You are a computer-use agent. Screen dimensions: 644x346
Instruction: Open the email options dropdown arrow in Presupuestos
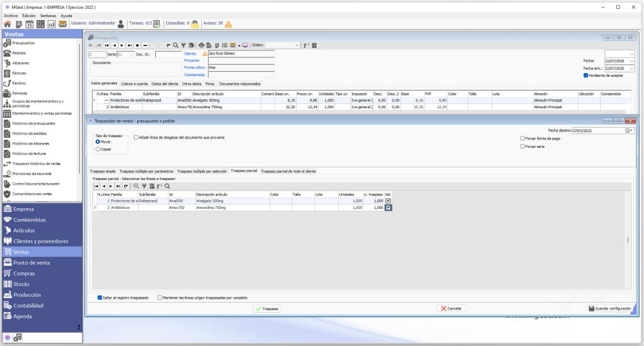coord(239,46)
